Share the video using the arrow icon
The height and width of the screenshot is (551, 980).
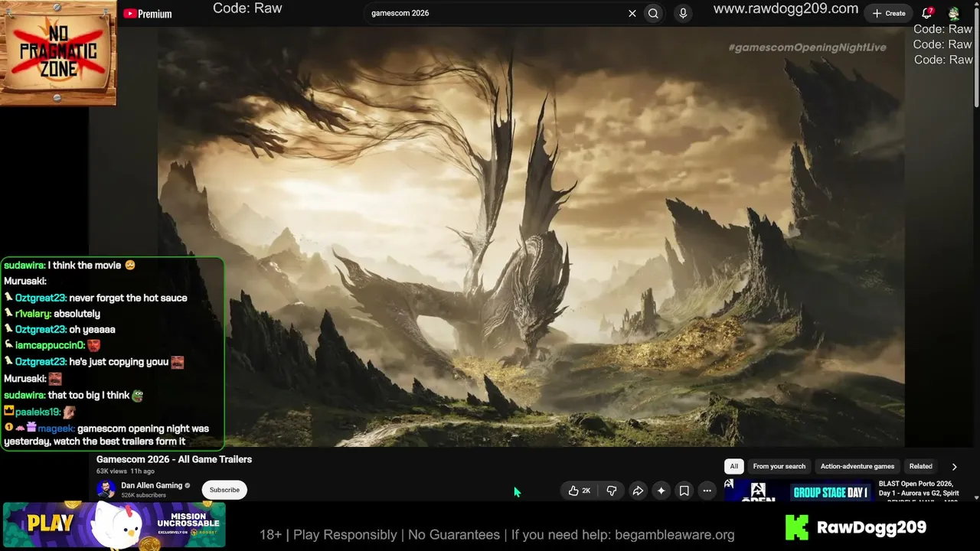click(637, 491)
